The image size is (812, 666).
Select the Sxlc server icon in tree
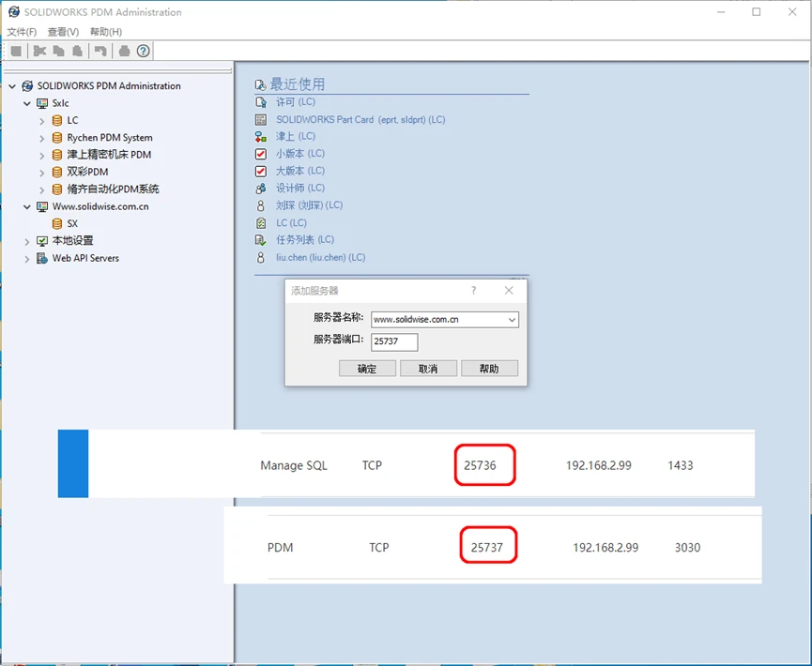point(42,103)
